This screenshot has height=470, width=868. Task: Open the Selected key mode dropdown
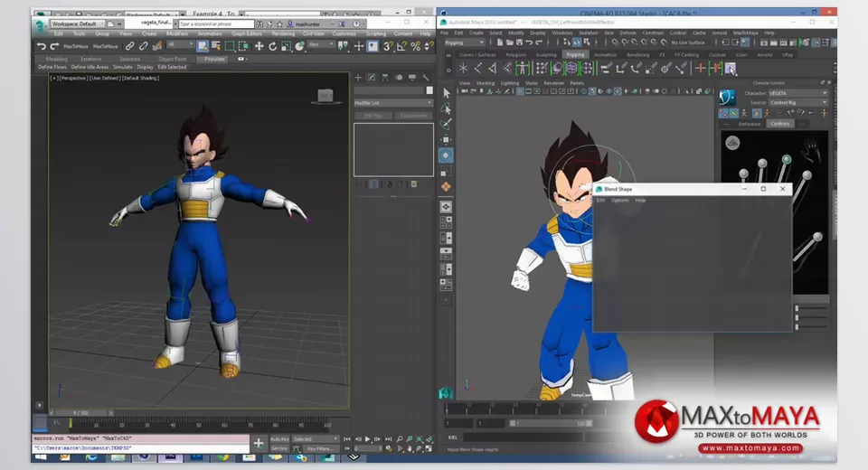click(315, 439)
